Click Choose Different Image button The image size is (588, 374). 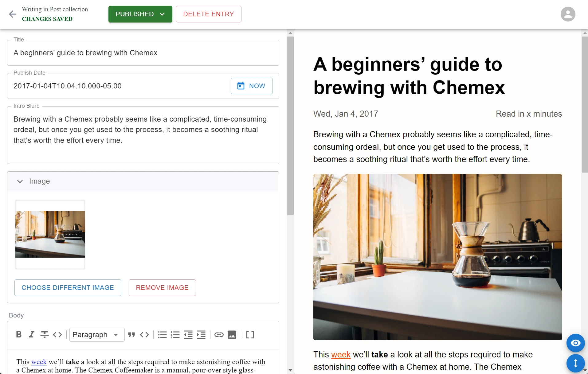pos(68,288)
